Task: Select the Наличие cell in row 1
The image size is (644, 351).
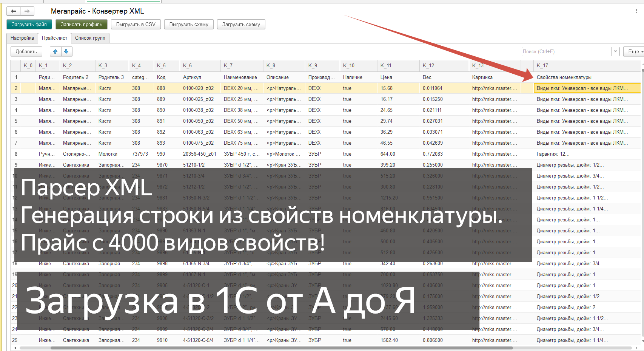Action: (x=359, y=77)
